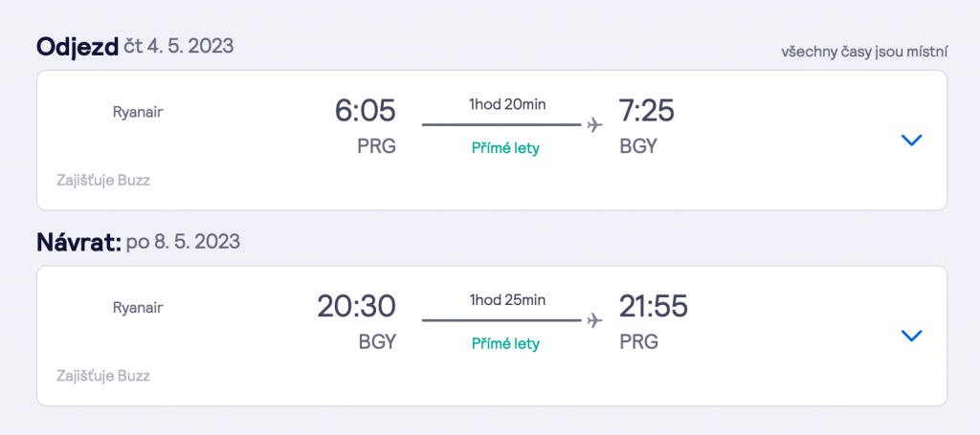Image resolution: width=980 pixels, height=435 pixels.
Task: Click 'Zajišťuje Buzz' in outbound card
Action: [103, 181]
